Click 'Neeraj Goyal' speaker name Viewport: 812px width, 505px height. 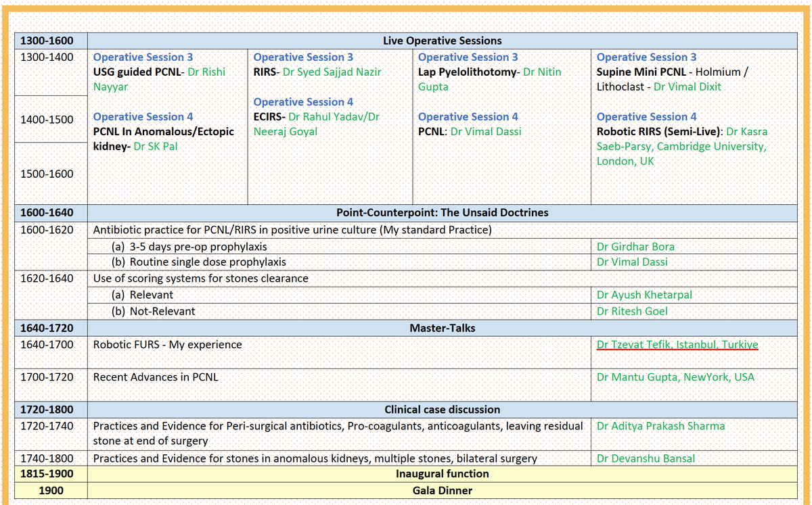click(286, 131)
